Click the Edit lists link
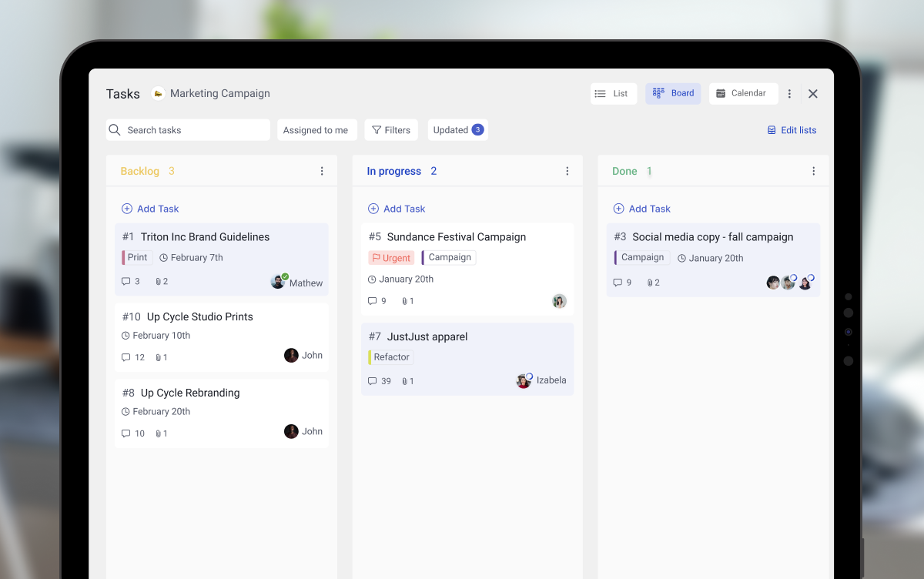The width and height of the screenshot is (924, 579). pyautogui.click(x=798, y=129)
